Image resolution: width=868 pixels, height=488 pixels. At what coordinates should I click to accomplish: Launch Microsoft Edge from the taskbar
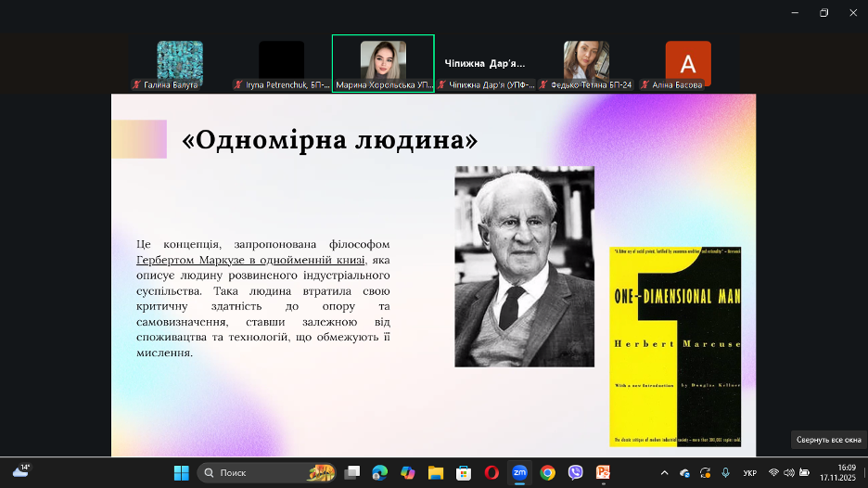[380, 472]
